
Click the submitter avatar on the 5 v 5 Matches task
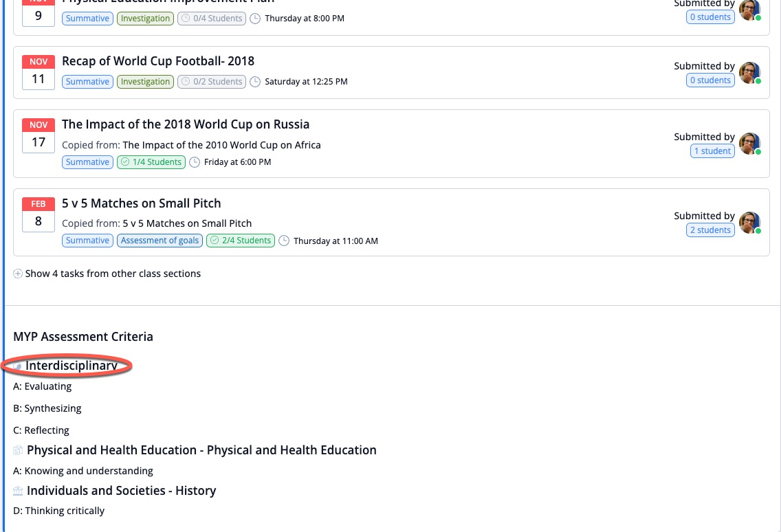pos(749,222)
